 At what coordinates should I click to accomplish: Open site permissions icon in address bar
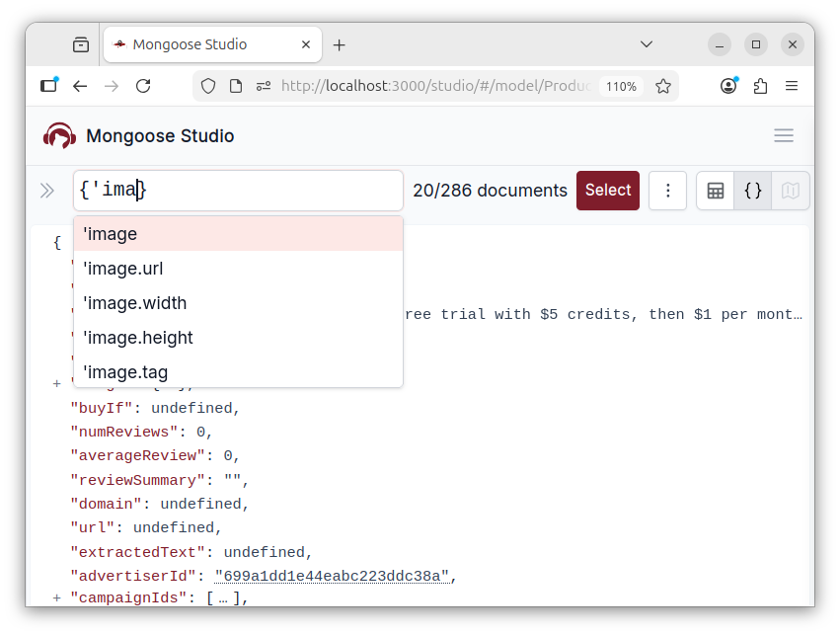coord(263,86)
